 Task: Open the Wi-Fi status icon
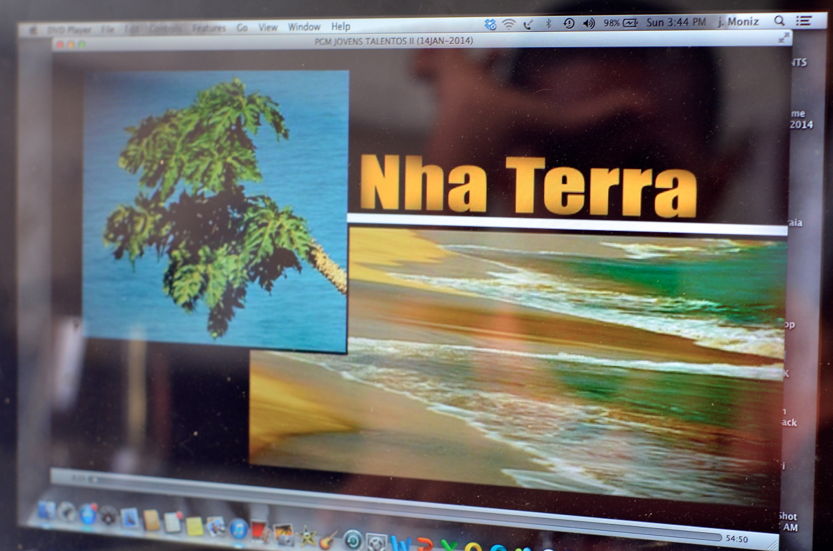(x=508, y=23)
